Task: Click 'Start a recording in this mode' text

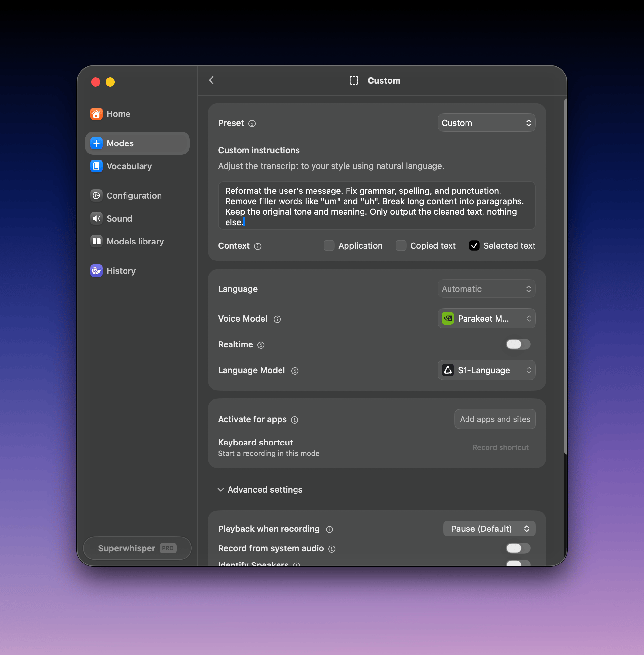Action: click(x=269, y=453)
